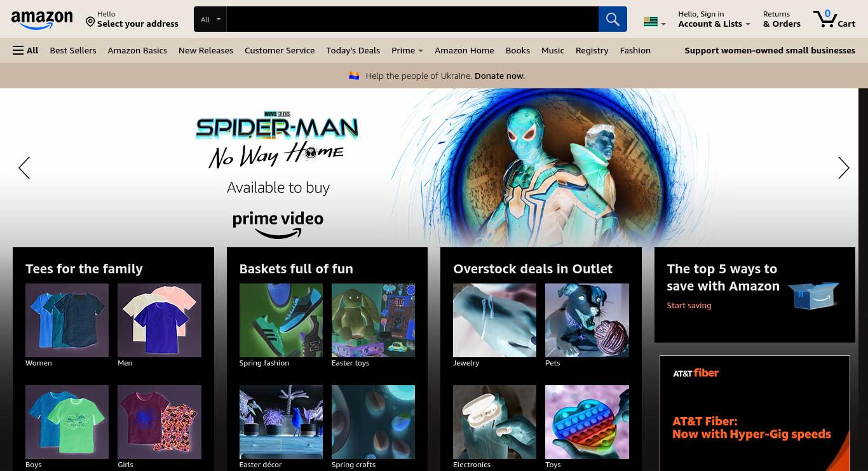Open the shopping cart icon
The image size is (868, 471).
tap(825, 18)
